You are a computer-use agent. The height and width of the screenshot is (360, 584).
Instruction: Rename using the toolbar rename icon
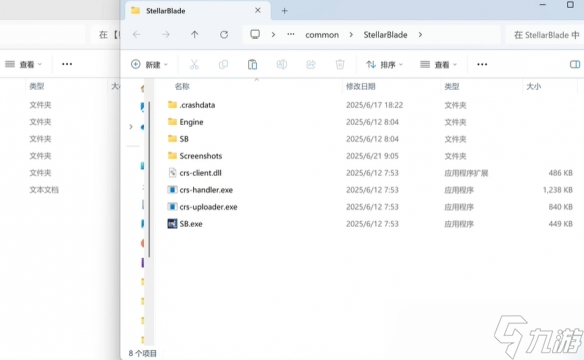[x=282, y=64]
